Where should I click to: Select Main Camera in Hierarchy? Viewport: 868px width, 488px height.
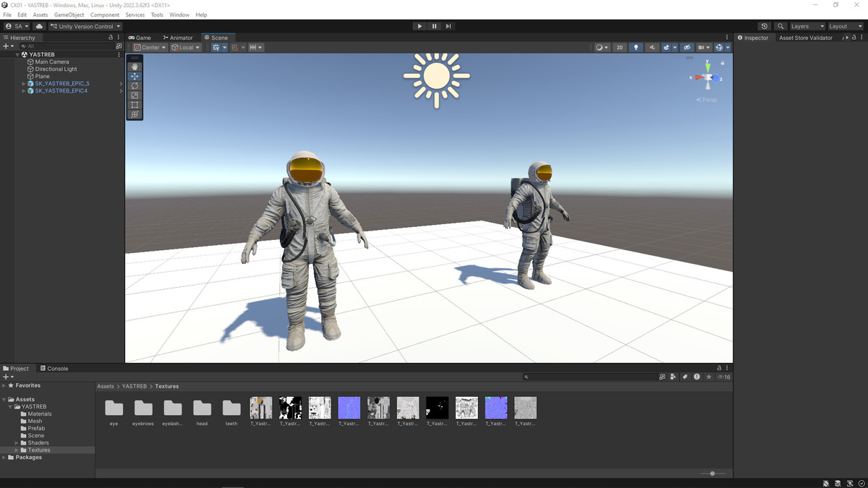point(52,62)
